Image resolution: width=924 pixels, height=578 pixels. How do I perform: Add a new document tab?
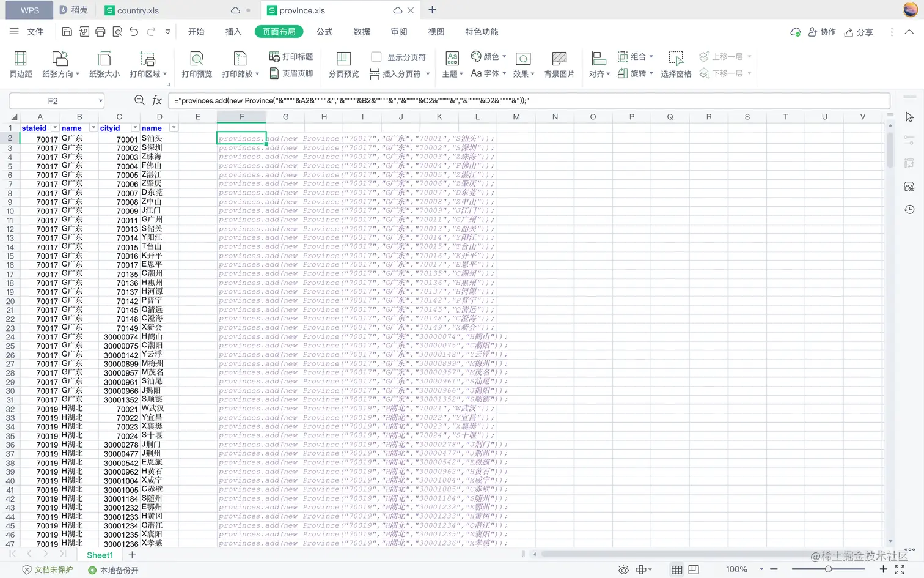(433, 10)
